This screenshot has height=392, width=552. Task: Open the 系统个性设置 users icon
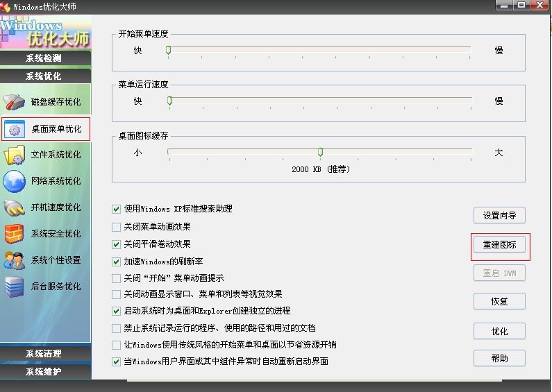click(14, 260)
